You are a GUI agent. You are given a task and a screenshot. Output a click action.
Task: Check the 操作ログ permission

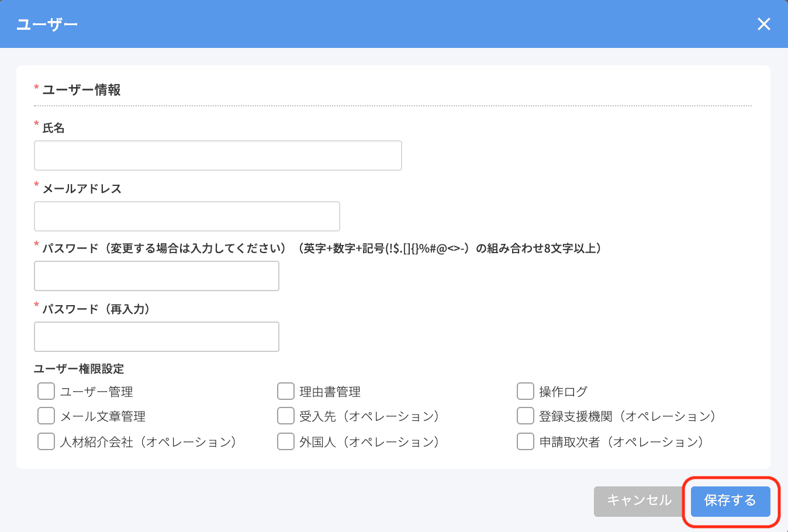[x=524, y=391]
